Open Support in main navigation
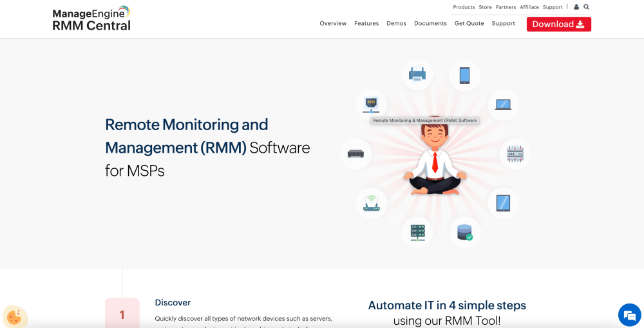Image resolution: width=644 pixels, height=328 pixels. point(503,23)
